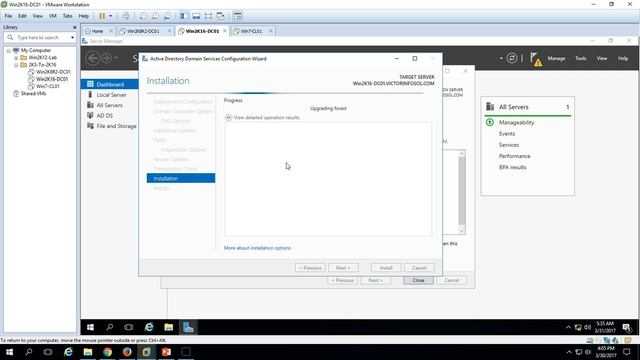Collapse the 2K3-To-2K16 folder
This screenshot has height=360, width=640.
click(16, 65)
